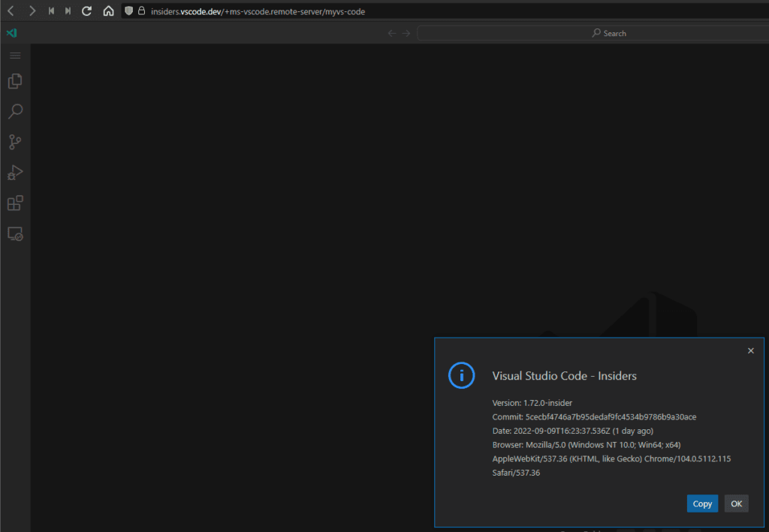This screenshot has width=769, height=532.
Task: Close the About dialog with X
Action: pos(750,350)
